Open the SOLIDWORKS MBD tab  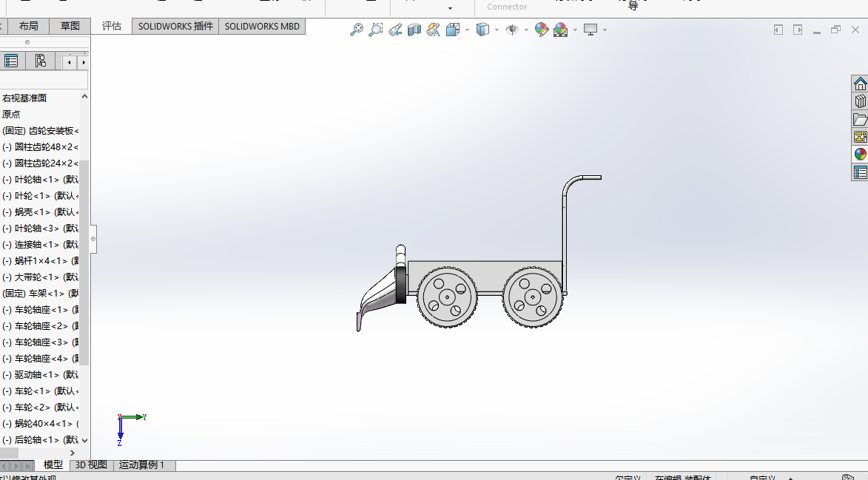[262, 26]
